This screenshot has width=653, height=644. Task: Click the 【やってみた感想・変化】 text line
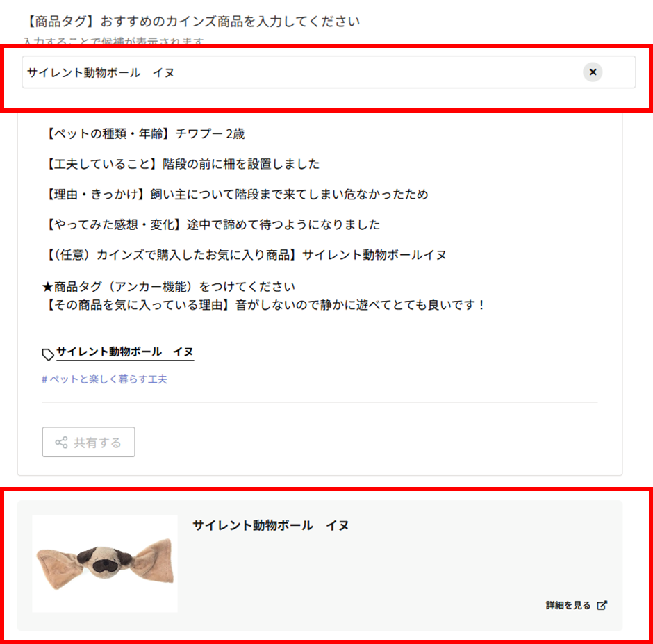[x=211, y=224]
